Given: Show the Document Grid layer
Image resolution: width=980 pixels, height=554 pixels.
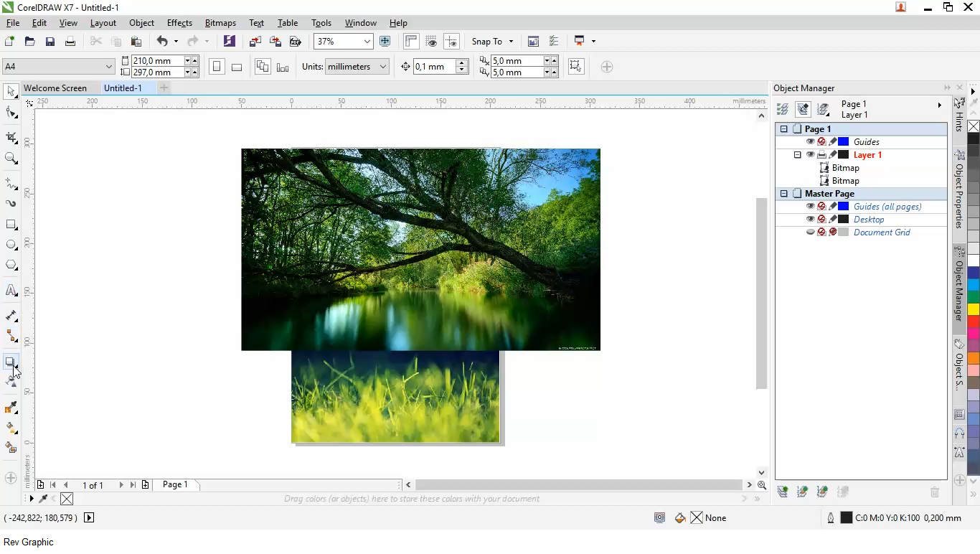Looking at the screenshot, I should (810, 233).
